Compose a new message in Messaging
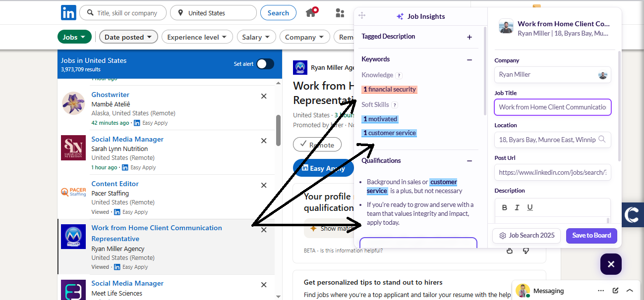This screenshot has height=300, width=644. (615, 291)
